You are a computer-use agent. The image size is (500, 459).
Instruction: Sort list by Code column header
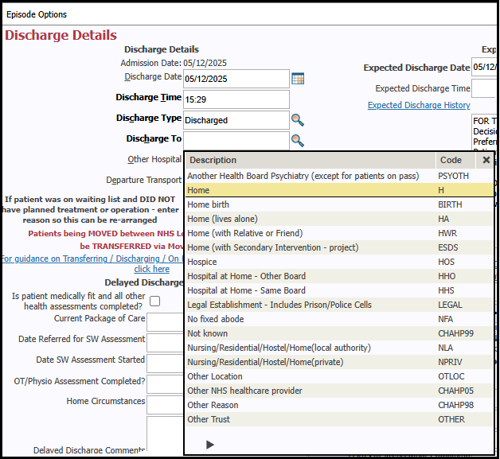pos(455,160)
